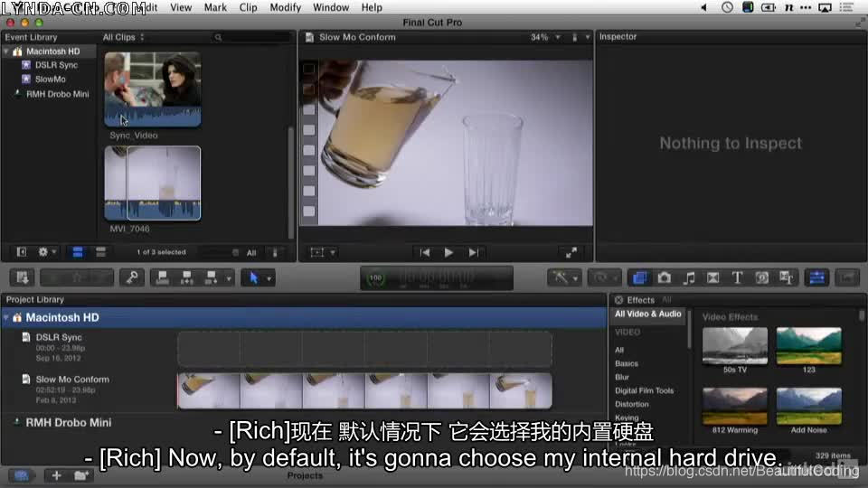Toggle list view in Event Browser
Screen dimensions: 868x488
[x=100, y=252]
